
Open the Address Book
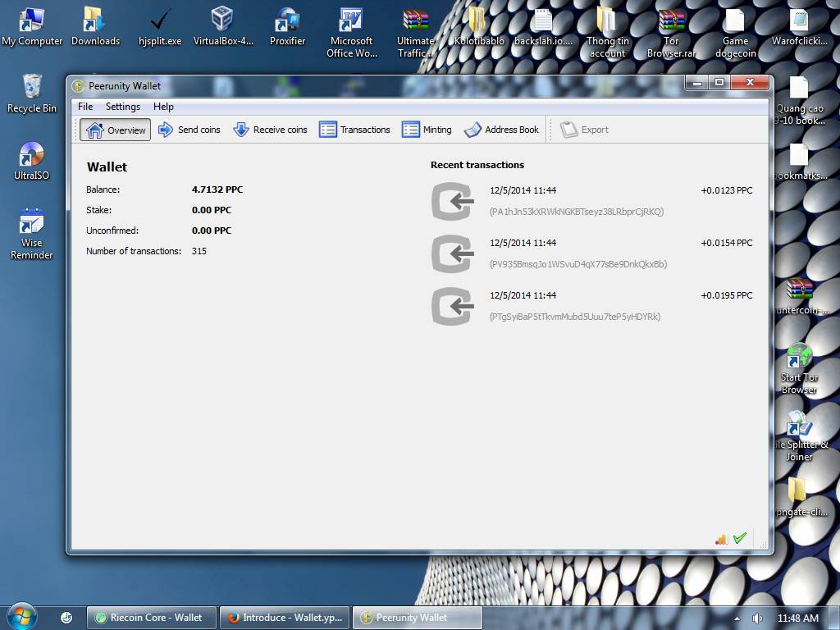point(501,130)
